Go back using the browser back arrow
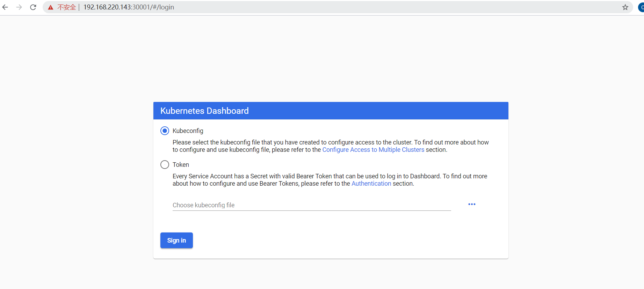The height and width of the screenshot is (289, 644). [x=5, y=7]
